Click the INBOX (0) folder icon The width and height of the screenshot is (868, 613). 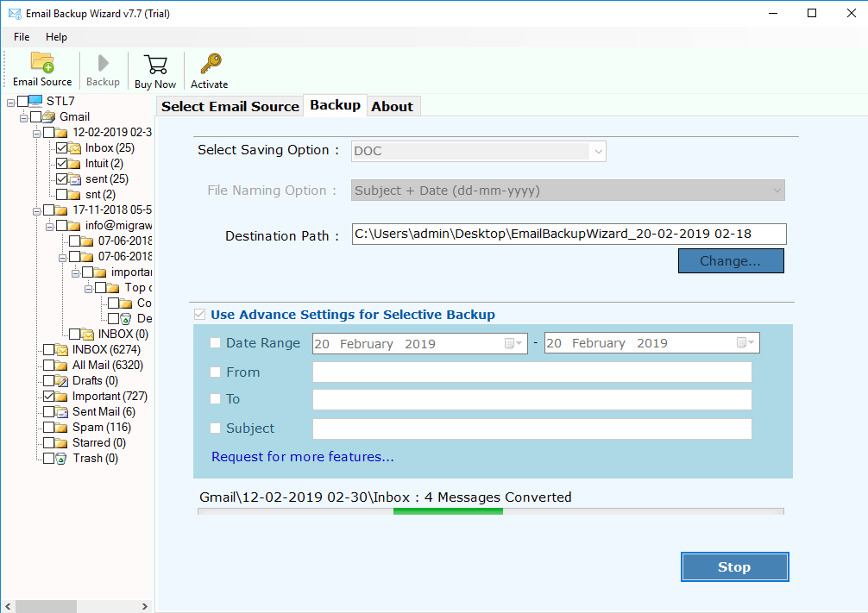[87, 335]
